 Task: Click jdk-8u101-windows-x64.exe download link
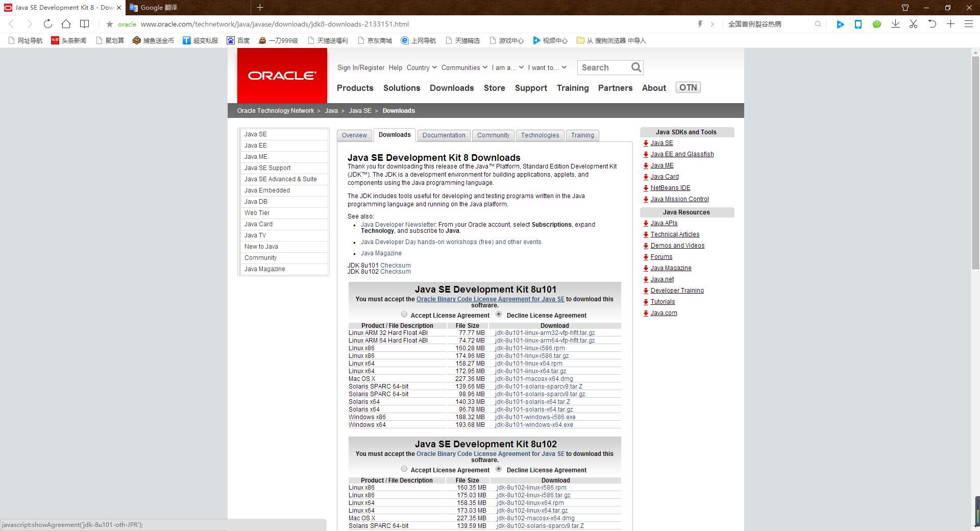pyautogui.click(x=534, y=425)
